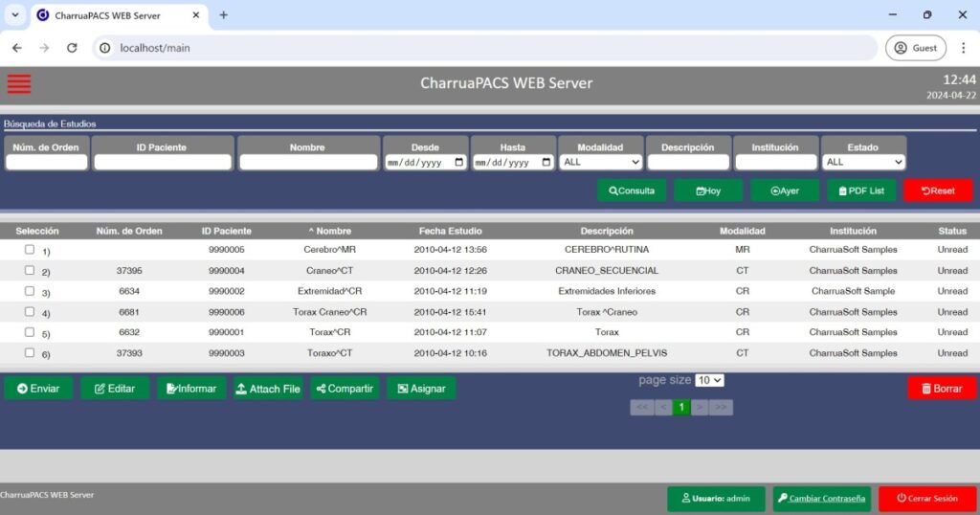
Task: Expand the Modalidad dropdown
Action: point(601,163)
